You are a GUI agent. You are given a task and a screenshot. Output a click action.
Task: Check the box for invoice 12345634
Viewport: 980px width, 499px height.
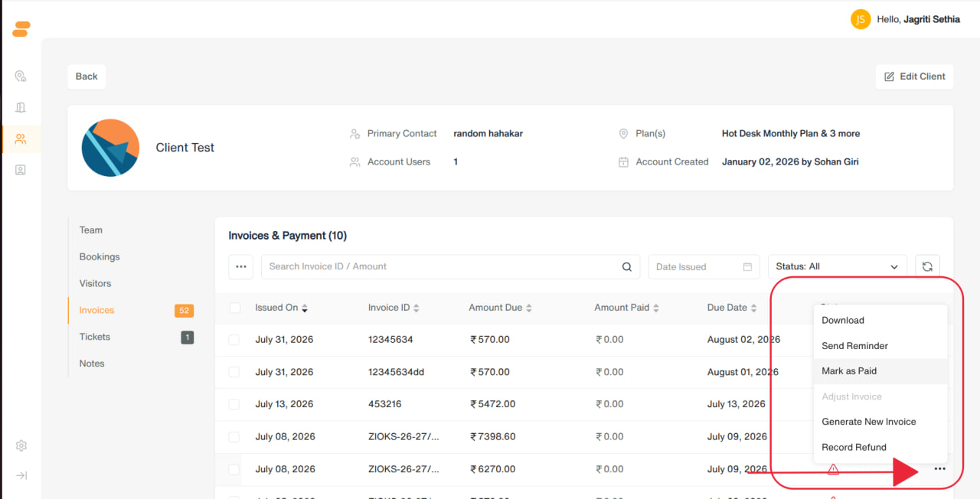click(x=234, y=340)
